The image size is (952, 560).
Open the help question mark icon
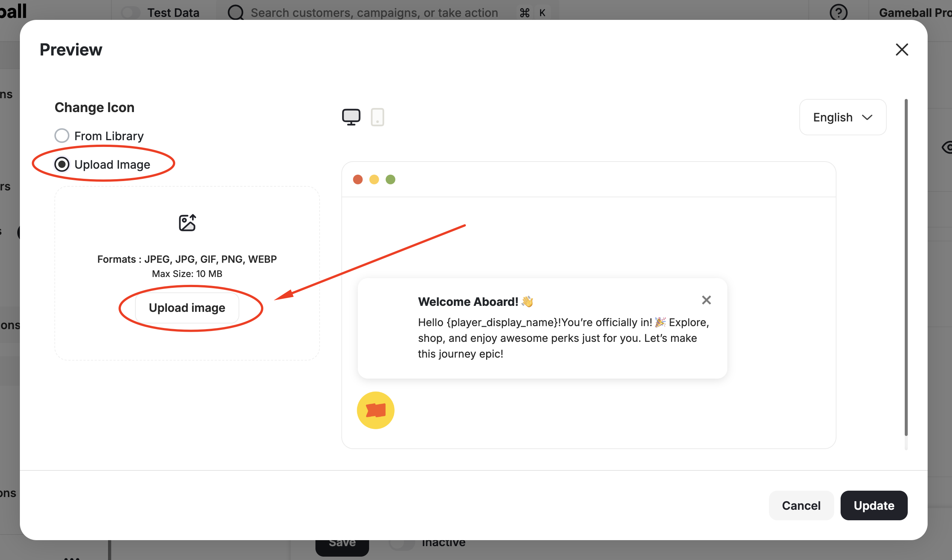839,12
